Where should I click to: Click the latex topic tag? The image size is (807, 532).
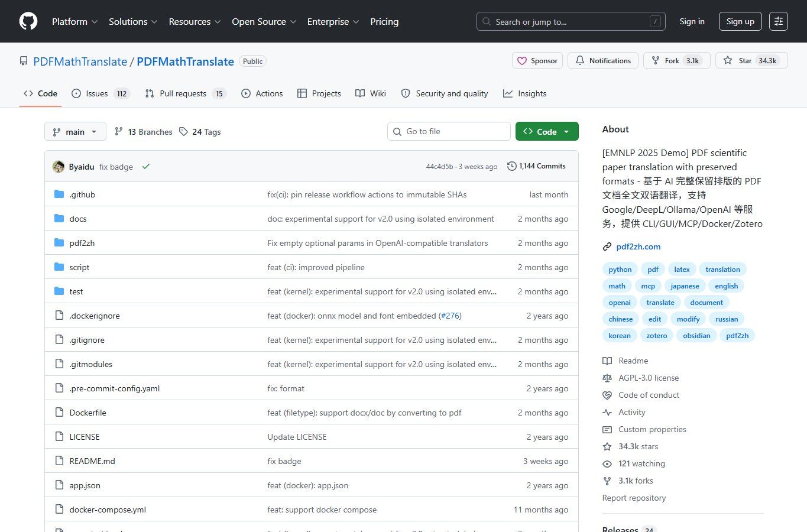(x=682, y=269)
